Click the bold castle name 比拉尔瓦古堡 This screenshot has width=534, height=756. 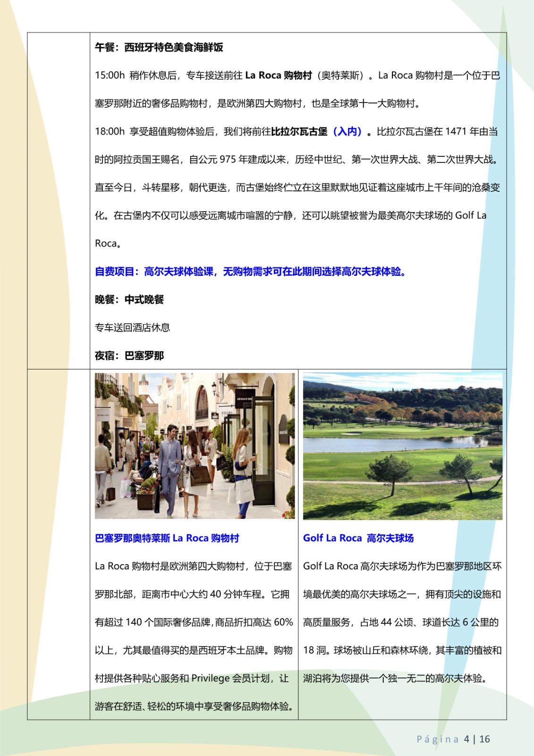coord(299,131)
